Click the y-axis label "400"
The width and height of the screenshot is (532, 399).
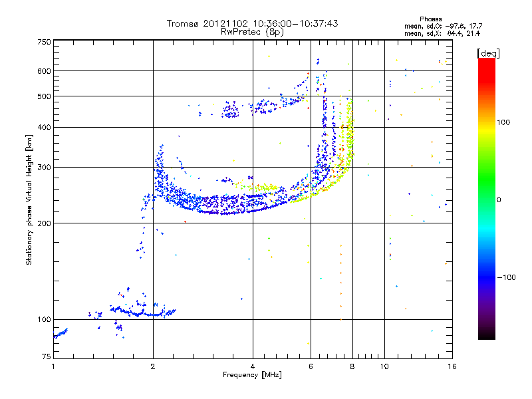(44, 127)
